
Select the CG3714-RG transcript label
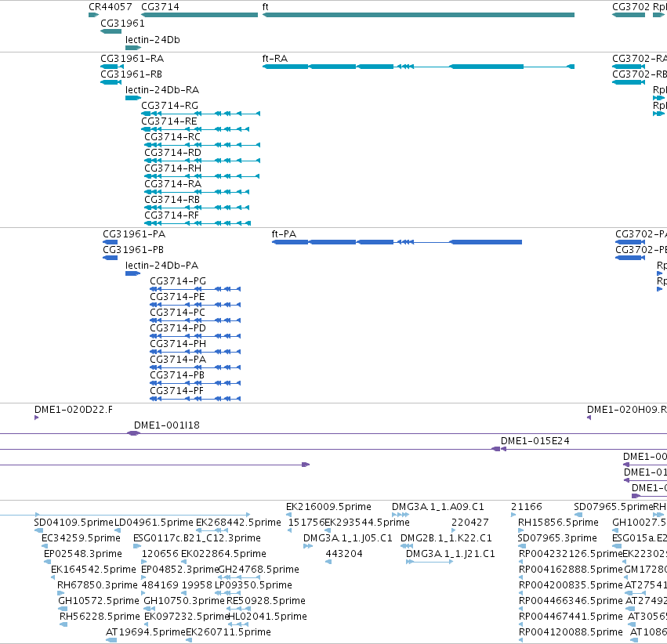point(170,106)
